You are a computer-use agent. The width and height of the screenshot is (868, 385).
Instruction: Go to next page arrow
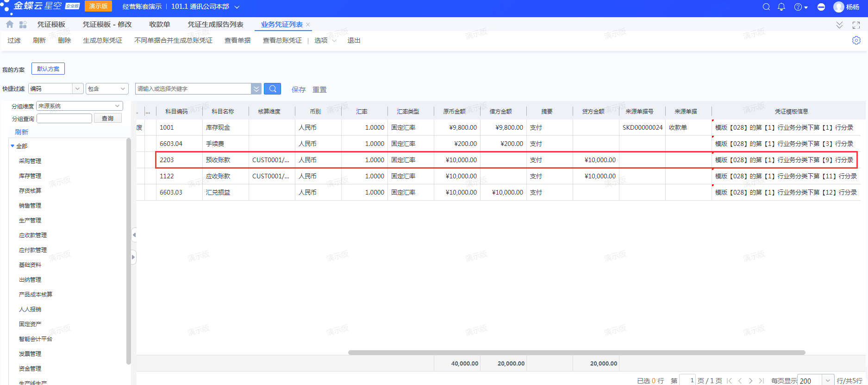(x=750, y=380)
